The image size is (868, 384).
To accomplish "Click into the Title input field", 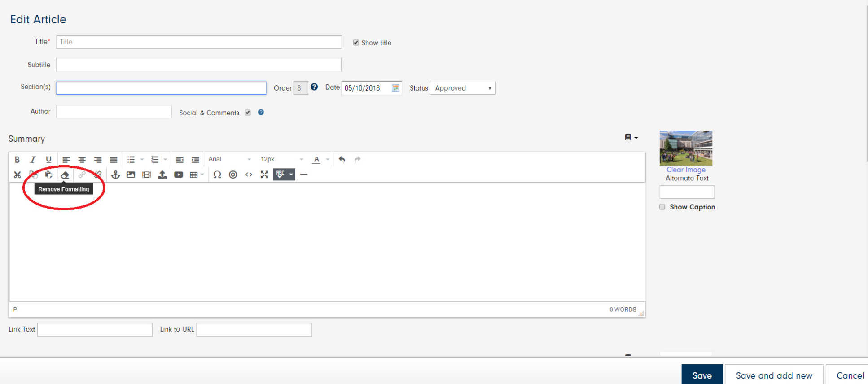I will (x=198, y=42).
